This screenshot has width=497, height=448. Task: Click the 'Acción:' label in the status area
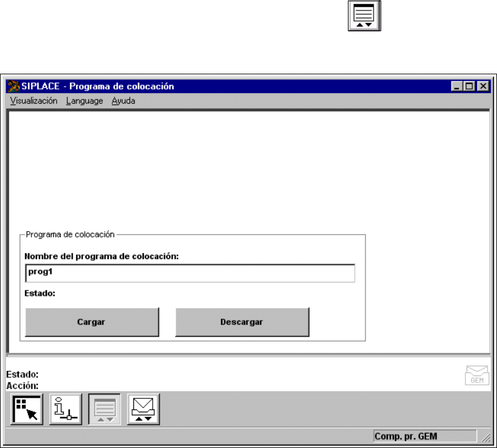22,386
